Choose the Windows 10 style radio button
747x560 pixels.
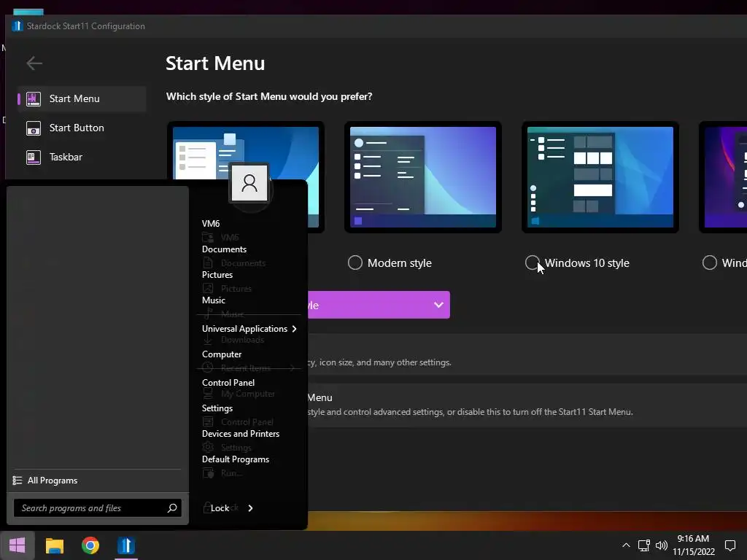pos(532,262)
